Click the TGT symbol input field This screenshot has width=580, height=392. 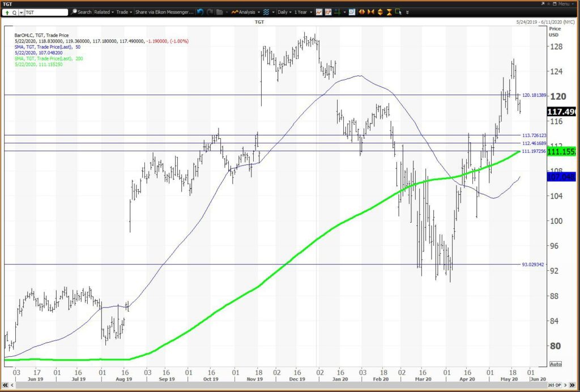(46, 12)
